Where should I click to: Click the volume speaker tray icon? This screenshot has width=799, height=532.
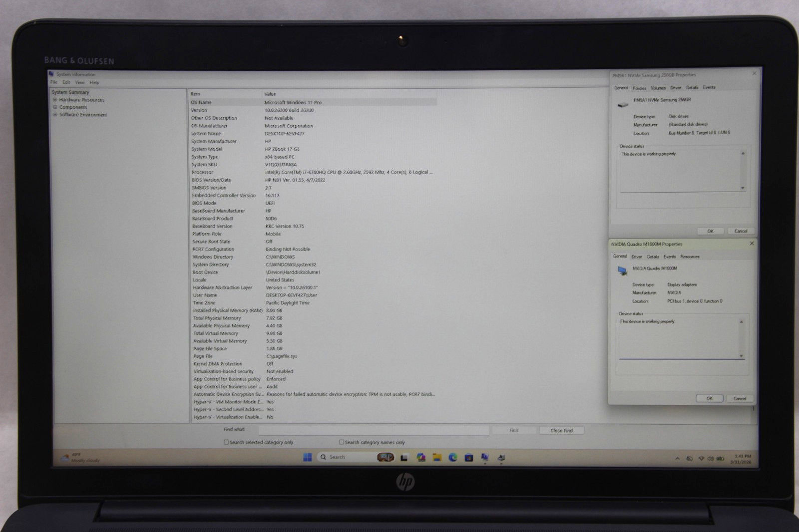[710, 459]
